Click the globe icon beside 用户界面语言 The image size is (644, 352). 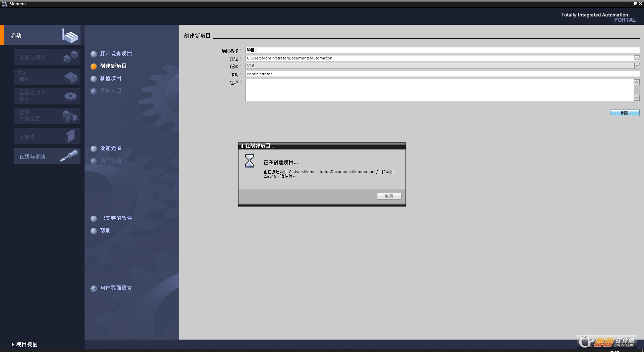[x=94, y=289]
